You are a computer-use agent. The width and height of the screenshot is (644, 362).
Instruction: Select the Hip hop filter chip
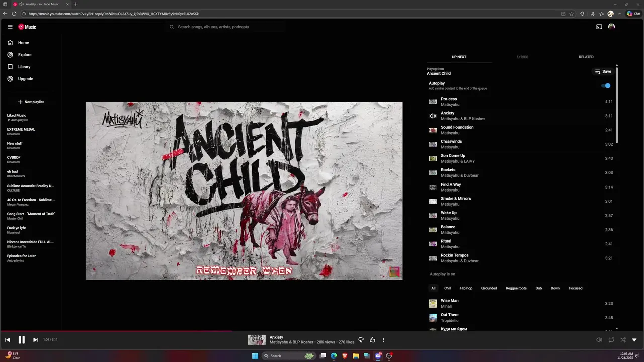click(x=466, y=288)
